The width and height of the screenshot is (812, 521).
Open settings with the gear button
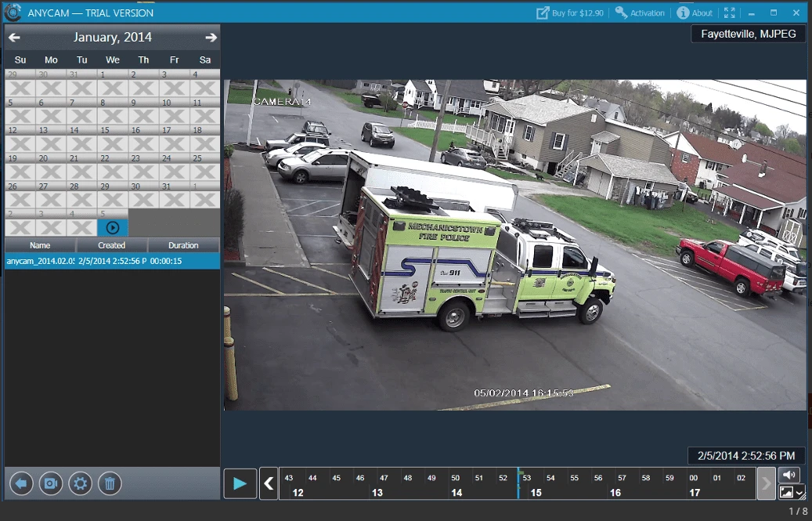[x=81, y=483]
